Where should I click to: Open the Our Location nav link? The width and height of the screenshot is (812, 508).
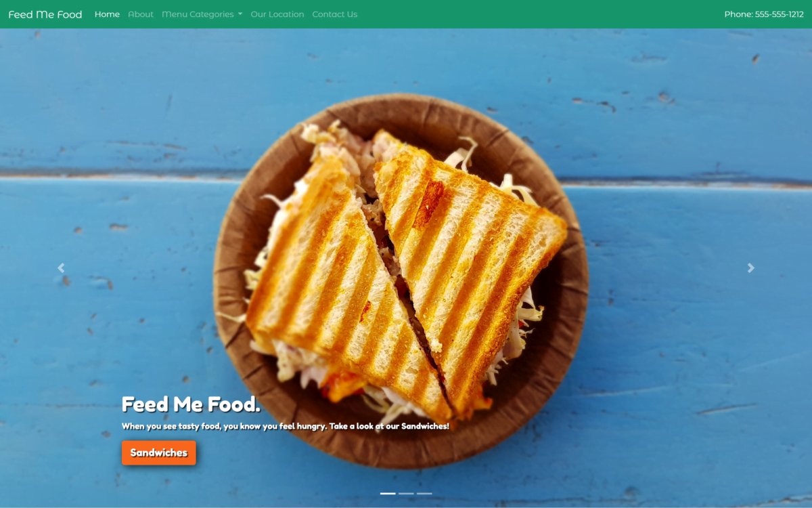[x=277, y=14]
